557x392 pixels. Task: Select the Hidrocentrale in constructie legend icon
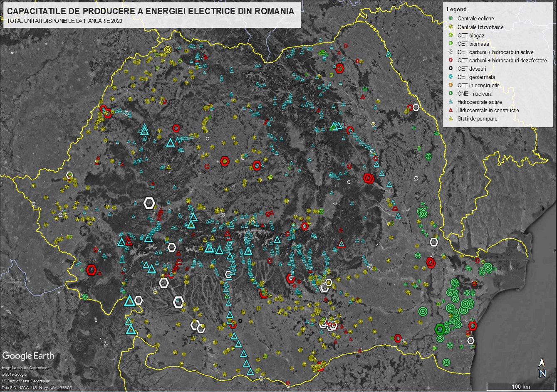[451, 110]
